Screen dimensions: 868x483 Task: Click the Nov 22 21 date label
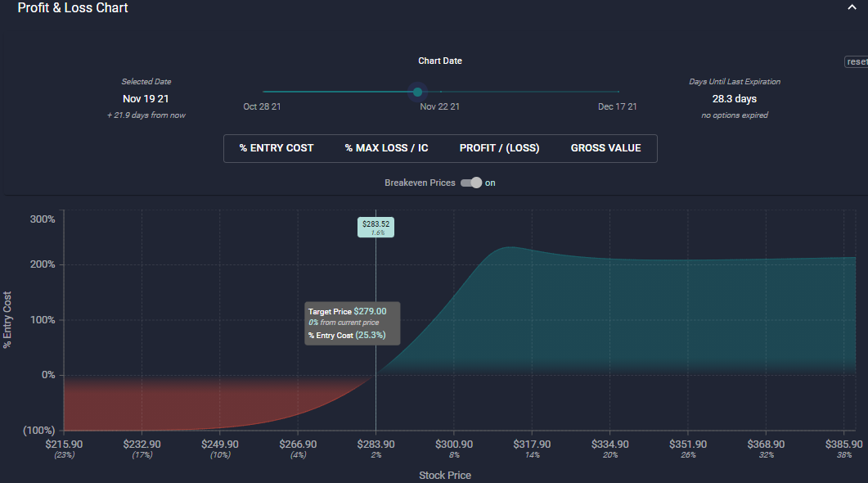(439, 107)
